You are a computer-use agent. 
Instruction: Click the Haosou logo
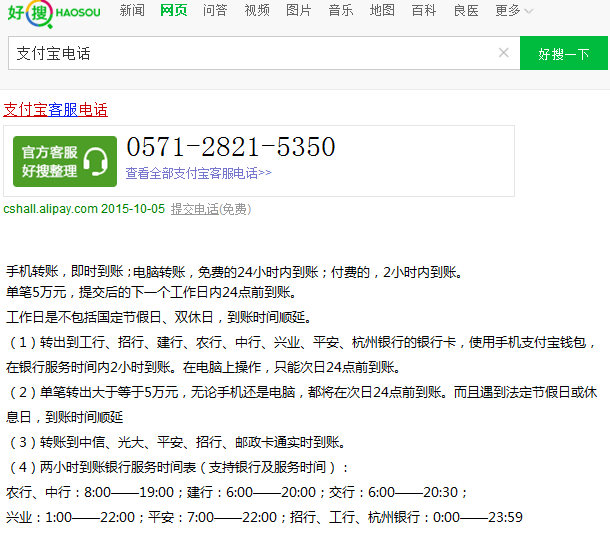tap(54, 14)
